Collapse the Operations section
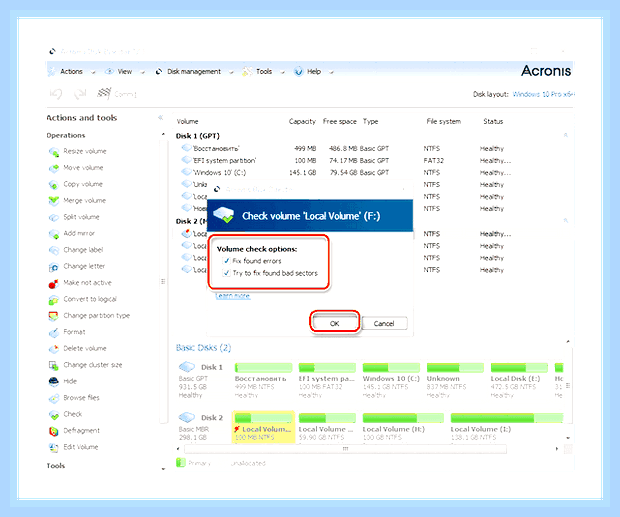 point(163,135)
